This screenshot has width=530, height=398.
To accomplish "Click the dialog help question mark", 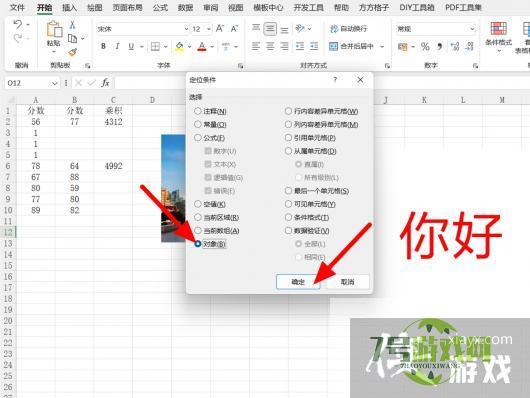I will [x=335, y=80].
